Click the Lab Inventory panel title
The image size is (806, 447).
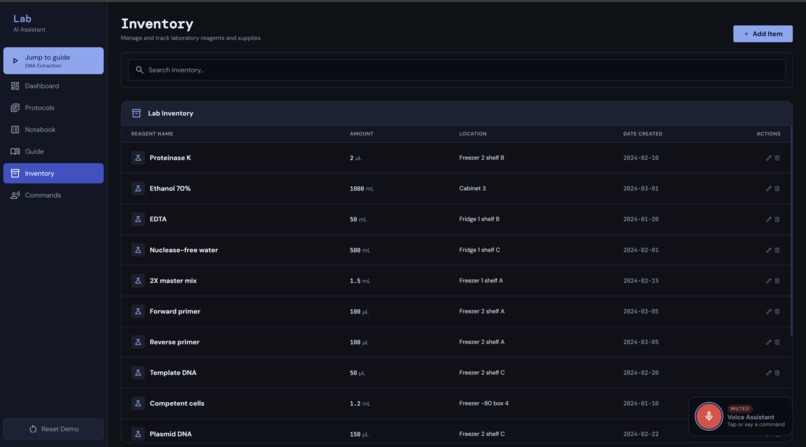point(171,113)
